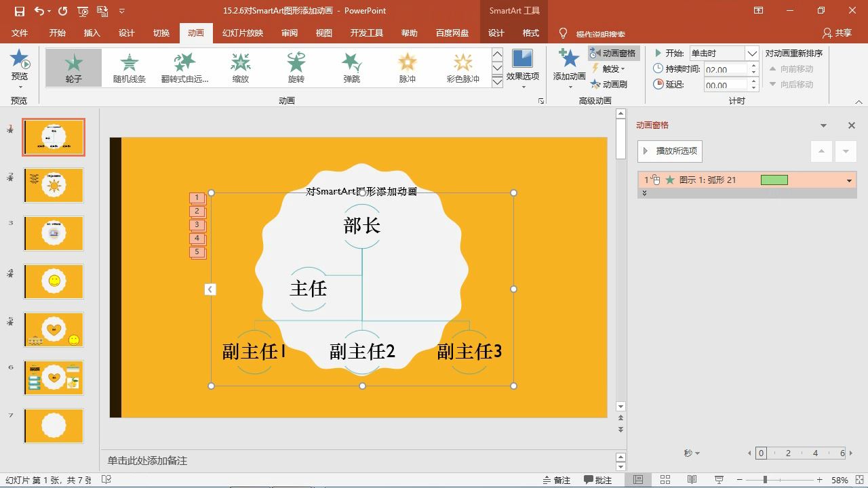Start slide show from status bar icon
Viewport: 868px width, 488px height.
[719, 480]
